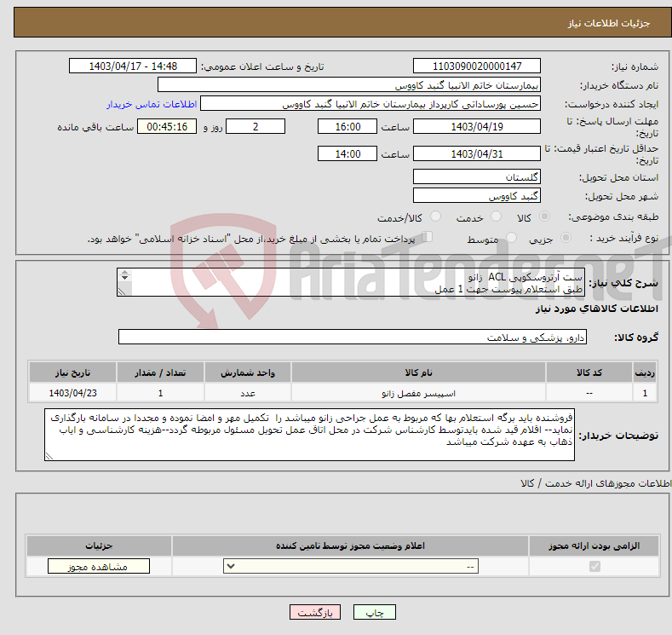672x635 pixels.
Task: Click the واحد شمارش column header
Action: (x=248, y=372)
